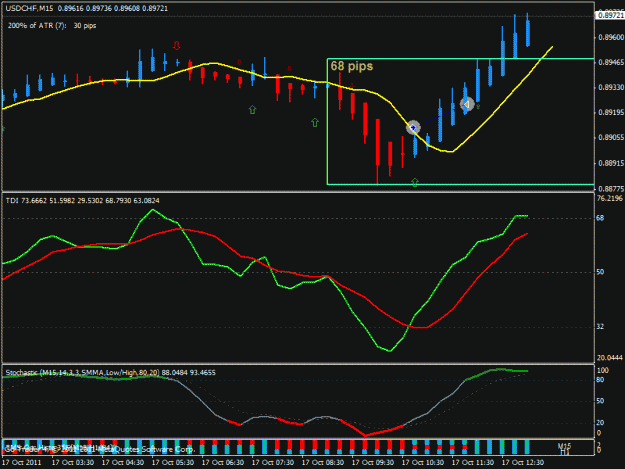Viewport: 625px width, 469px height.
Task: Click the Stochastic indicator settings label
Action: pos(110,373)
